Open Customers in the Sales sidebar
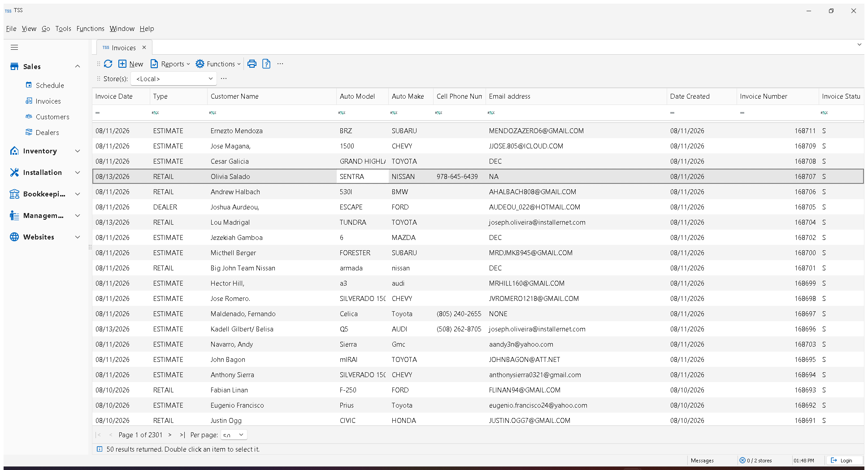This screenshot has height=470, width=868. coord(52,117)
